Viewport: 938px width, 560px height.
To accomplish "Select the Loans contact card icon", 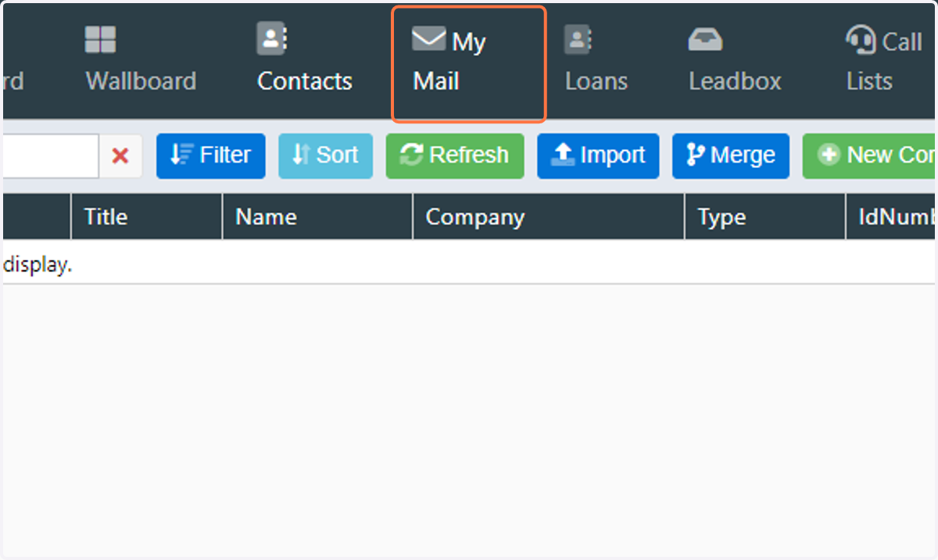I will 578,39.
